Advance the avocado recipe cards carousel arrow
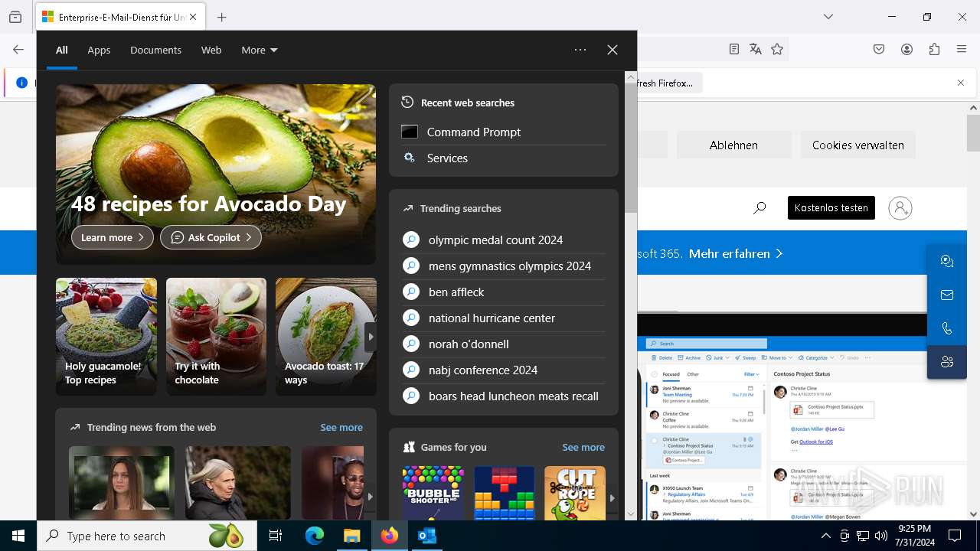 point(371,337)
